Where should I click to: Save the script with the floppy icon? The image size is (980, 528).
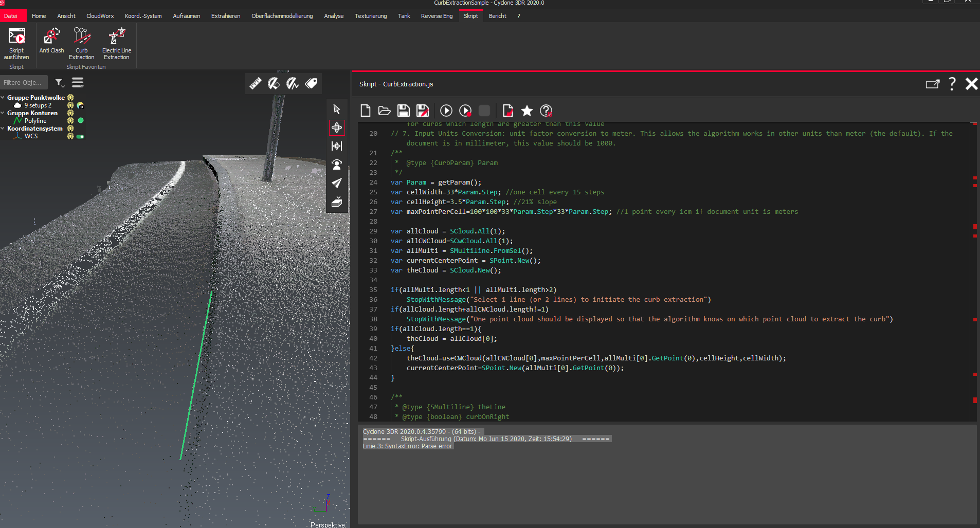coord(404,111)
